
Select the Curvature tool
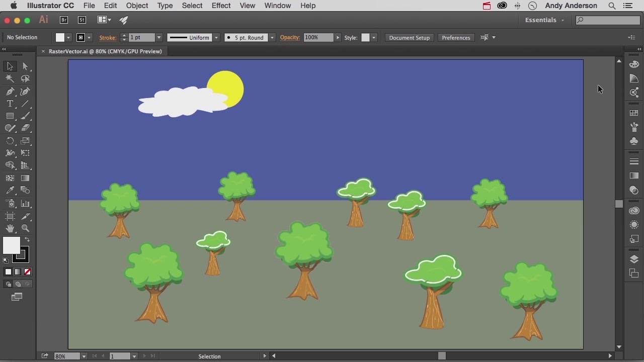pos(25,92)
